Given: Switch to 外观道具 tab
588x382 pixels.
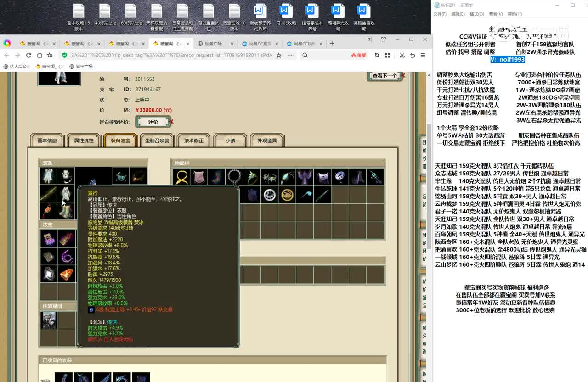Looking at the screenshot, I should pos(267,140).
